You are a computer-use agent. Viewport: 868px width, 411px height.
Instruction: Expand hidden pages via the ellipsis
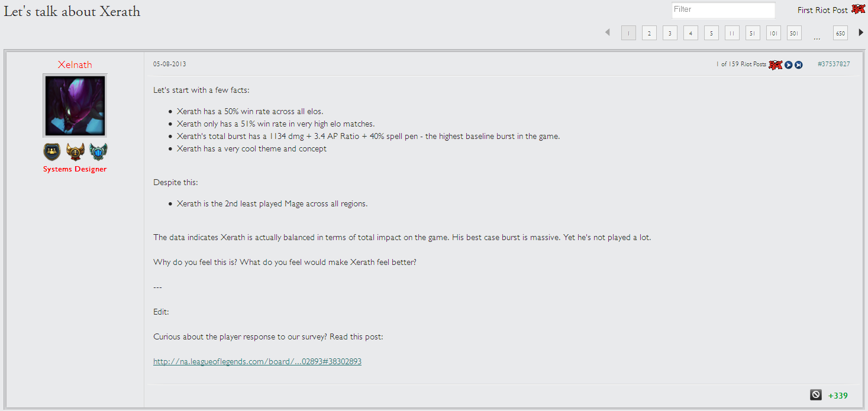point(817,35)
